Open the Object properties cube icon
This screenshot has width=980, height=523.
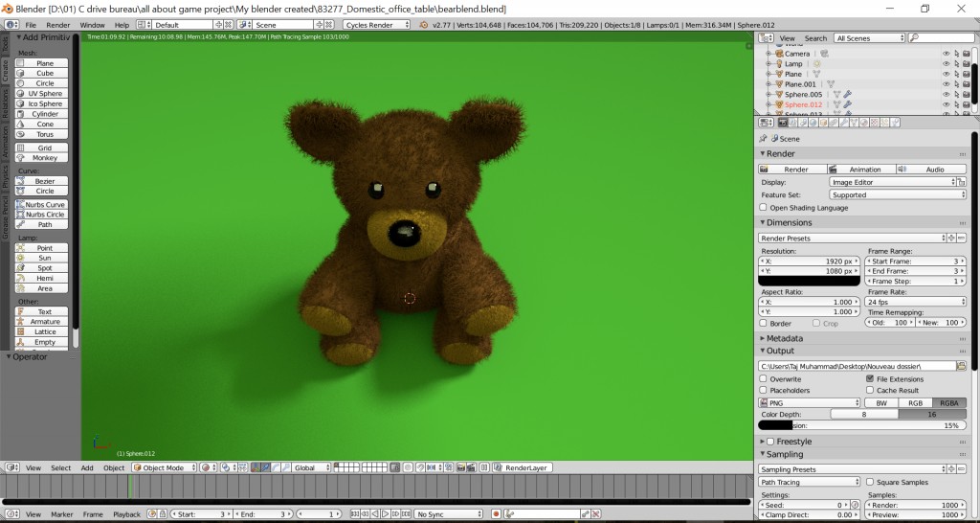pos(824,123)
